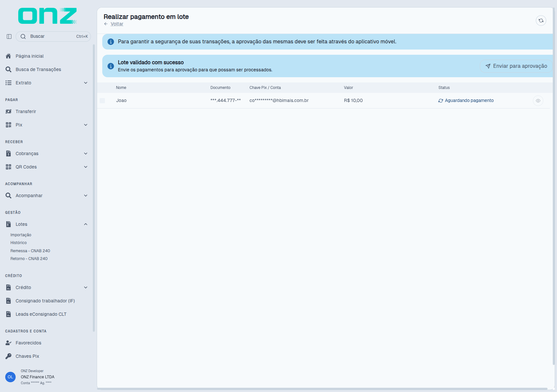Click the Extrato list icon
This screenshot has width=557, height=392.
click(x=8, y=83)
